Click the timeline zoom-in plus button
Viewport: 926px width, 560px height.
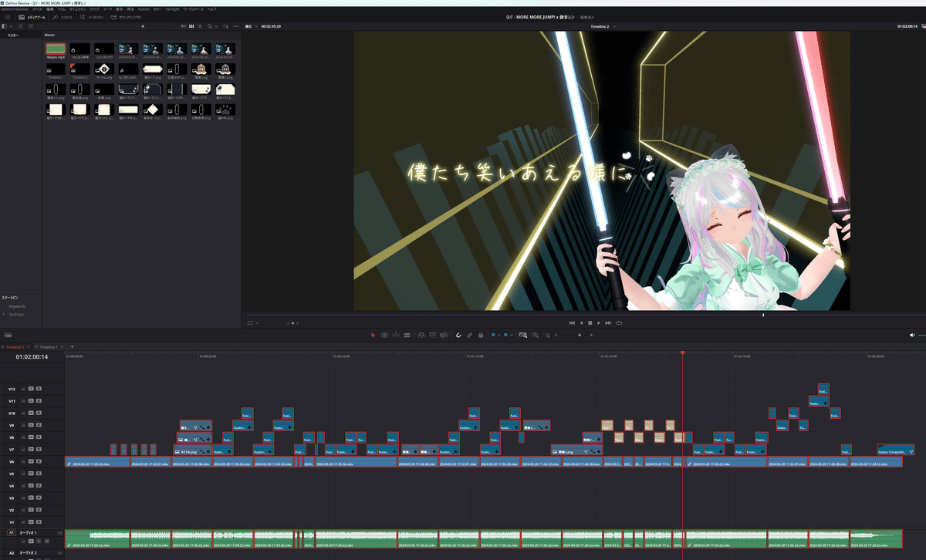click(x=591, y=336)
